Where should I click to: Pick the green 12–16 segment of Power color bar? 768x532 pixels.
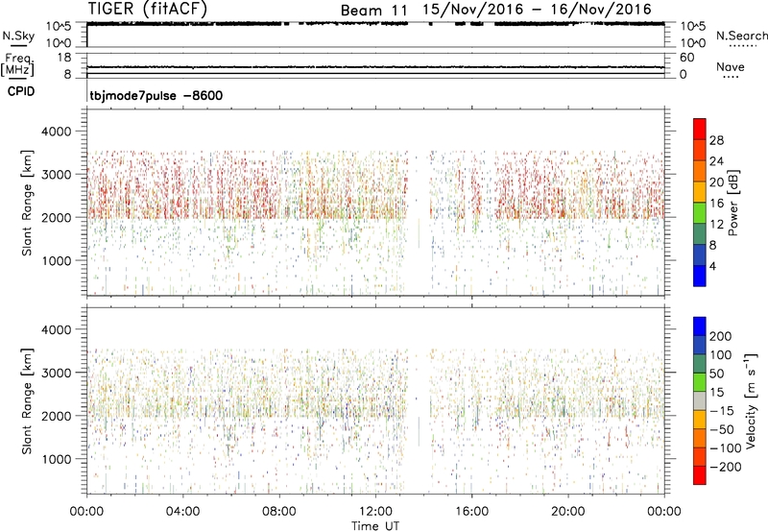coord(700,213)
